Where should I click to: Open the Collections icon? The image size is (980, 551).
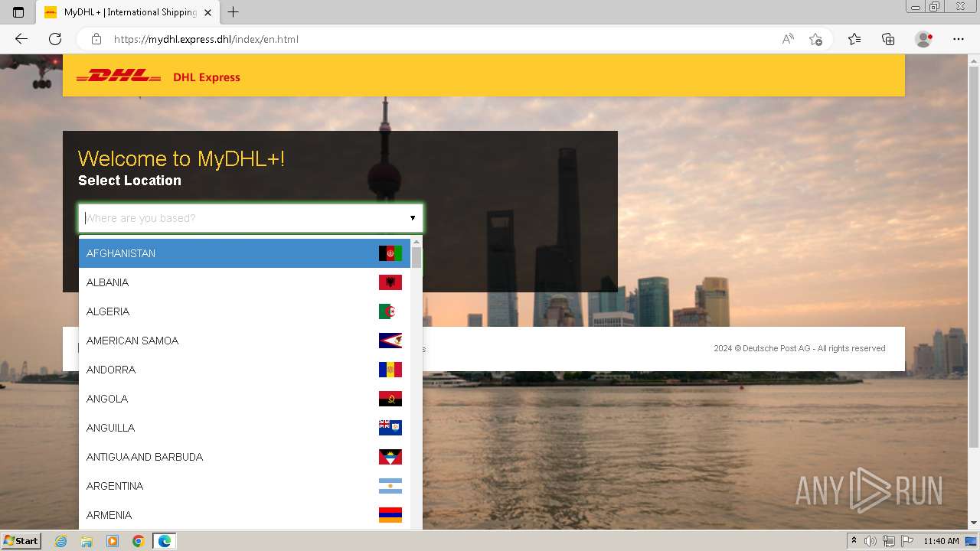pyautogui.click(x=888, y=39)
